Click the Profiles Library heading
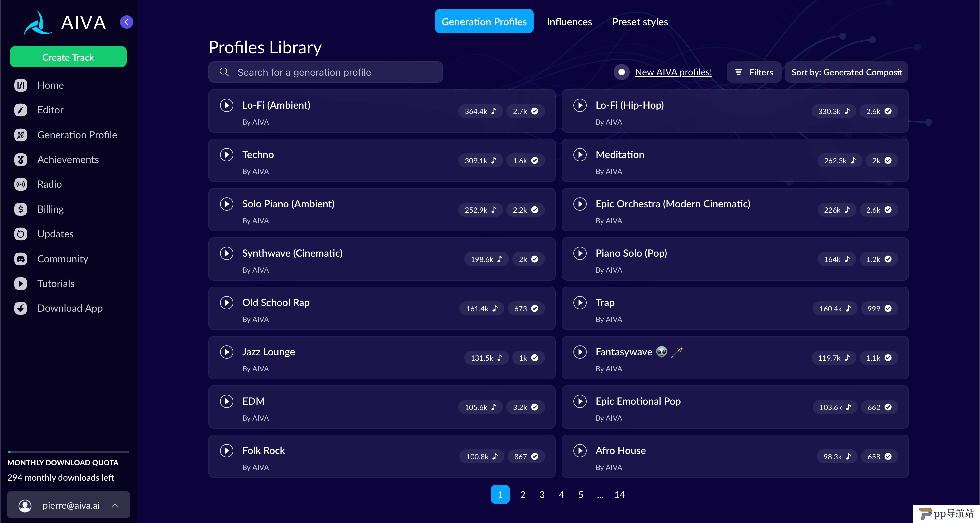980x523 pixels. pyautogui.click(x=265, y=48)
